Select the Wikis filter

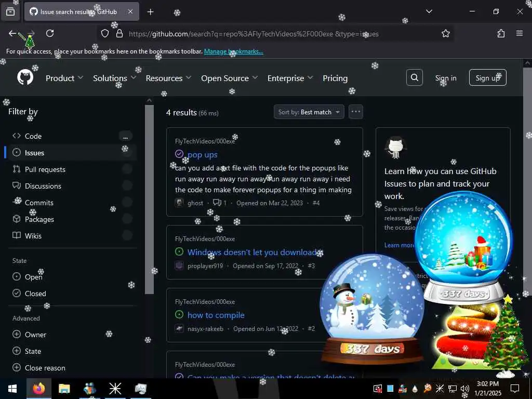click(x=71, y=236)
